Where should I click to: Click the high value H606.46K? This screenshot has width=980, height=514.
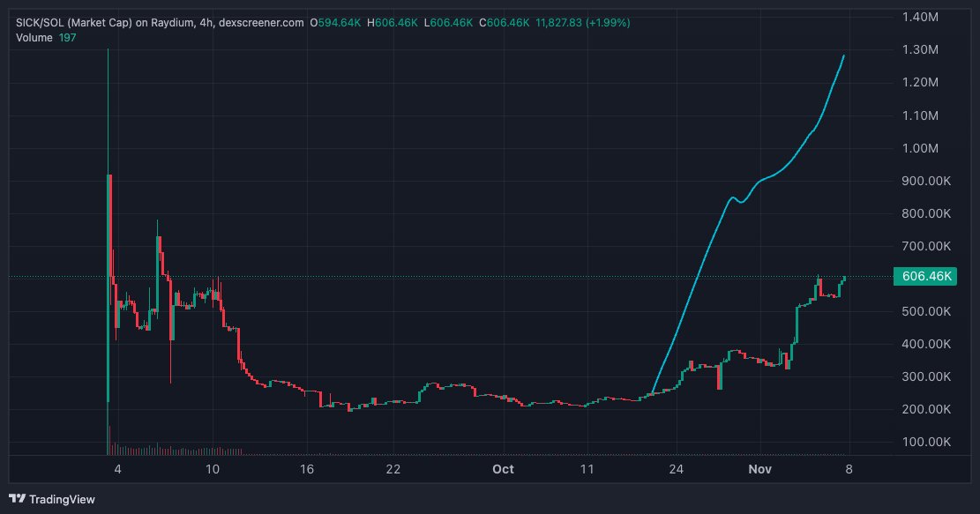392,23
